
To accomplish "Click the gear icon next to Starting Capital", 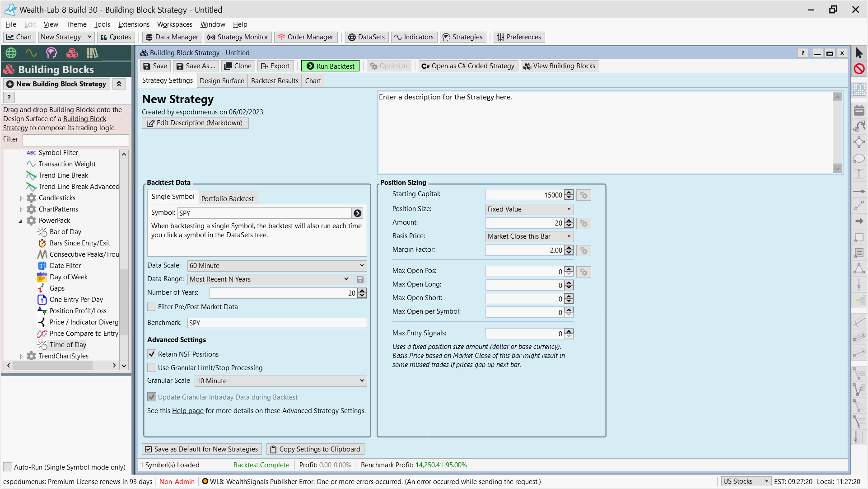I will (583, 195).
